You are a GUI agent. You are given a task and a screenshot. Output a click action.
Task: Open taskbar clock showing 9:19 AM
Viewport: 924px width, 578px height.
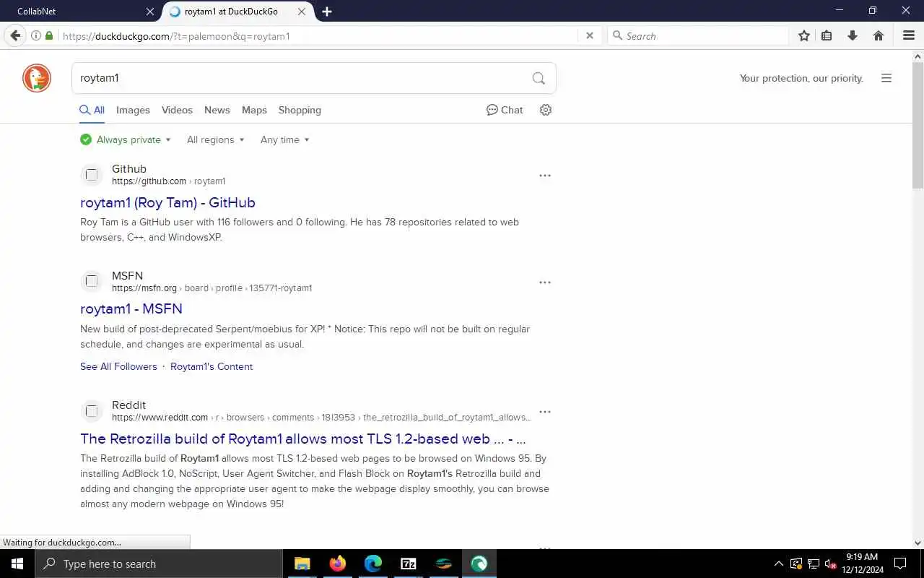[x=862, y=564]
